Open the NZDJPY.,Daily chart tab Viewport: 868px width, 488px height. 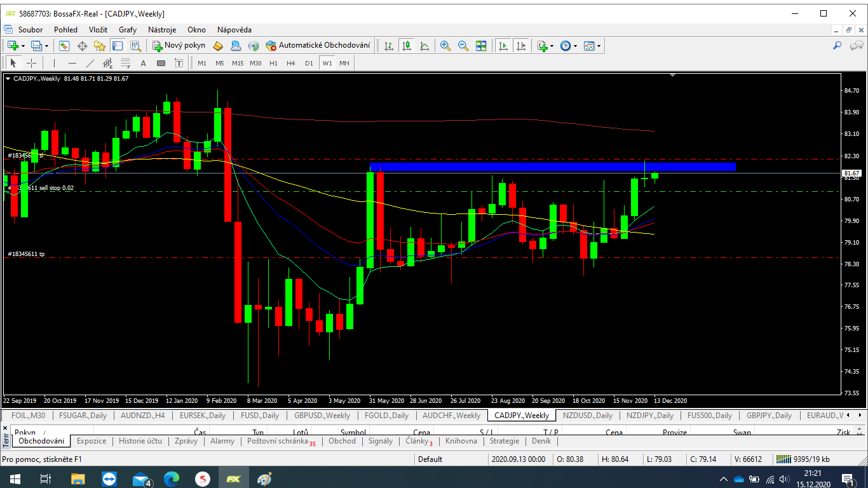649,416
